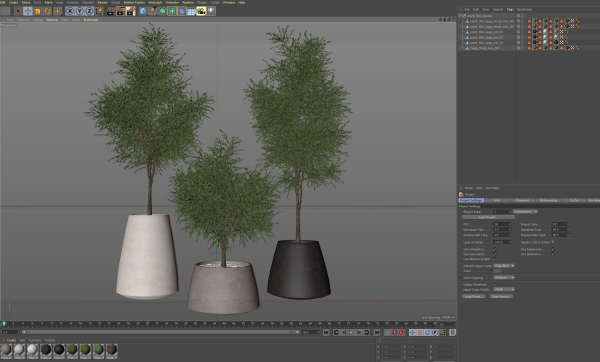
Task: Open the Centimeters unit dropdown
Action: [x=525, y=212]
